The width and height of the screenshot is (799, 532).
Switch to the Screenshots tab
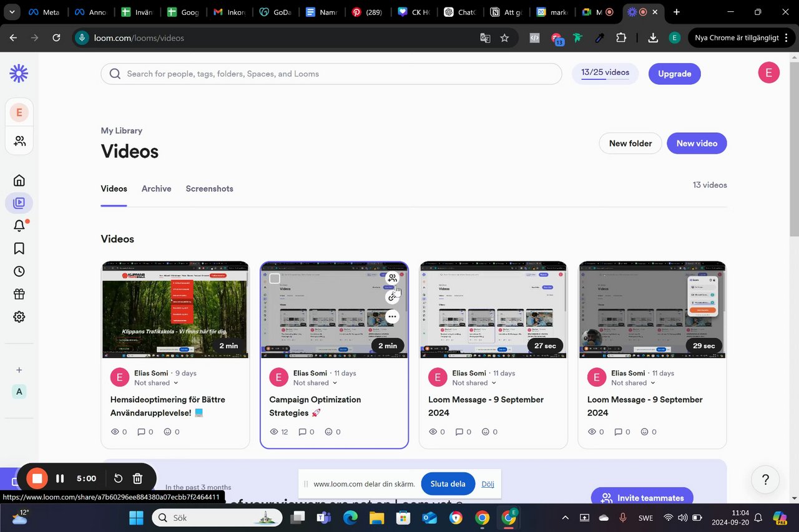[209, 188]
